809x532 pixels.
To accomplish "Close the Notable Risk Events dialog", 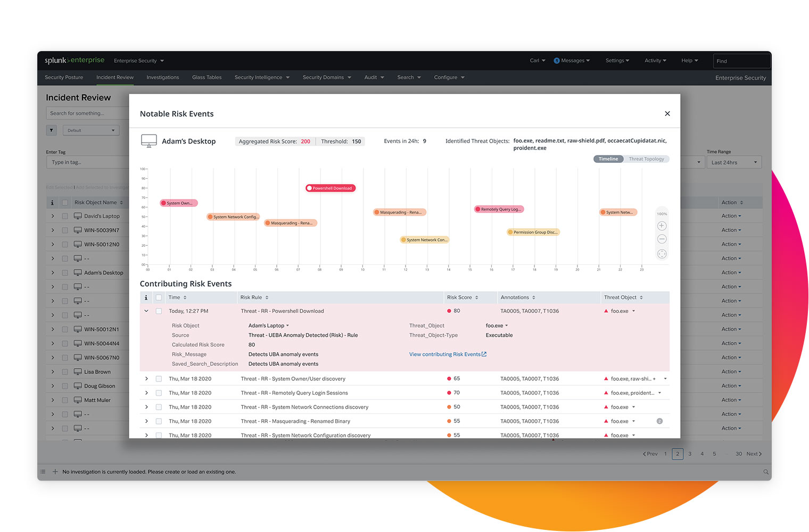I will point(667,113).
